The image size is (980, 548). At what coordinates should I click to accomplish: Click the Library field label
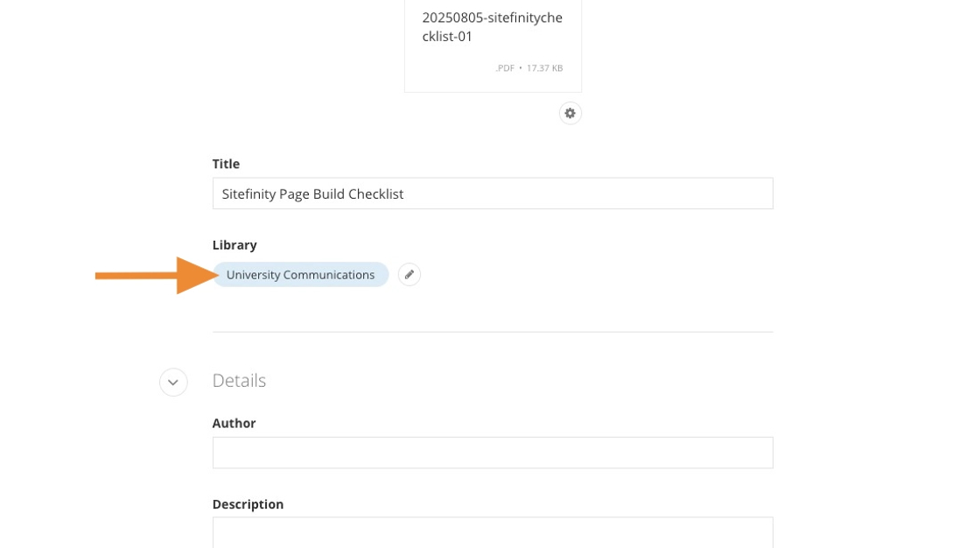click(x=234, y=245)
